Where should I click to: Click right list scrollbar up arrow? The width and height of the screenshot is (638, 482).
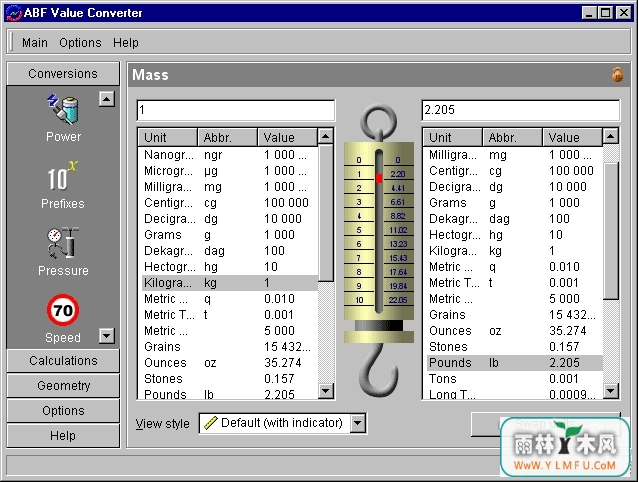pyautogui.click(x=610, y=136)
